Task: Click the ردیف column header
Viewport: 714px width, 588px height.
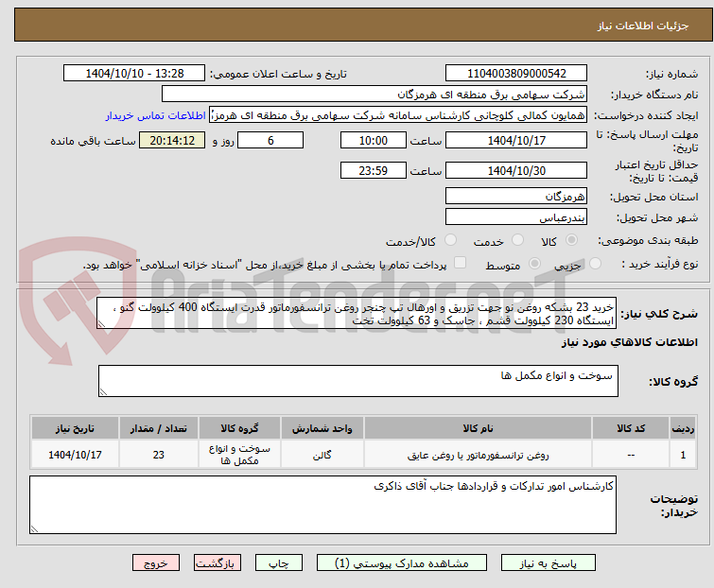Action: coord(683,428)
